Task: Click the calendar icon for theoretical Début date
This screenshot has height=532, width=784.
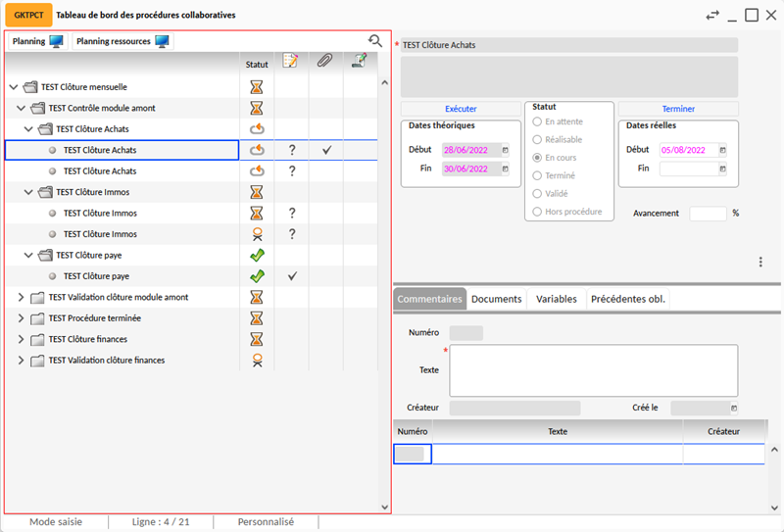Action: 506,150
